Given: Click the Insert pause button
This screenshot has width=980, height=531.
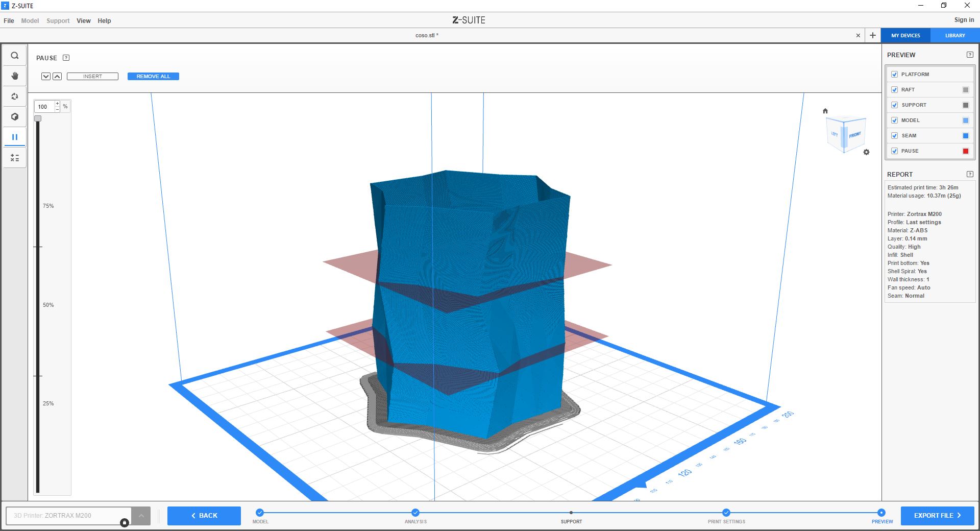Looking at the screenshot, I should click(x=92, y=76).
